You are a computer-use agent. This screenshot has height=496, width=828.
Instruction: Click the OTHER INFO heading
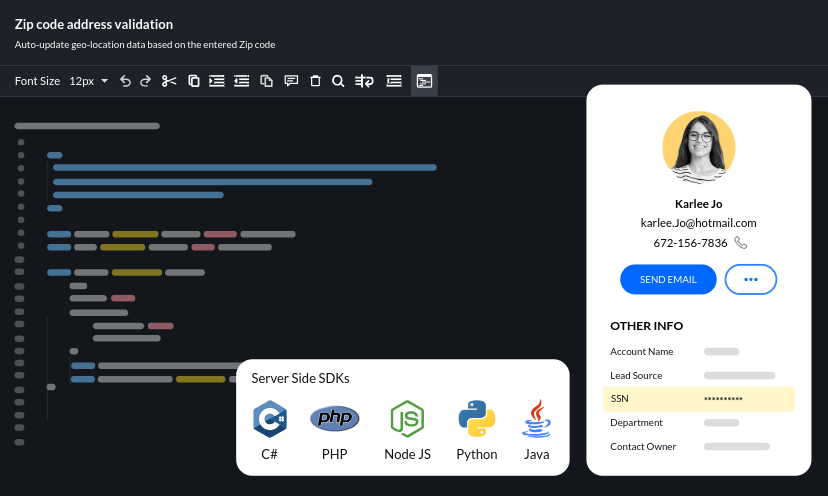pos(646,326)
